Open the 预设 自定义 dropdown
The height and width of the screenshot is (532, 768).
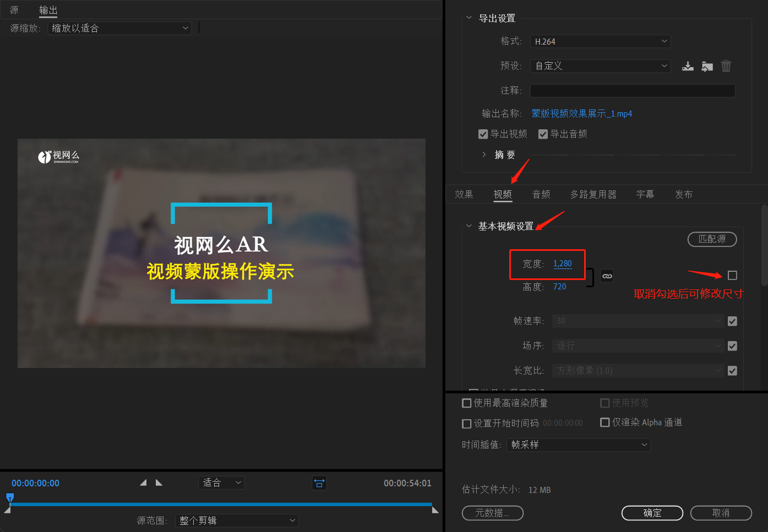[600, 66]
